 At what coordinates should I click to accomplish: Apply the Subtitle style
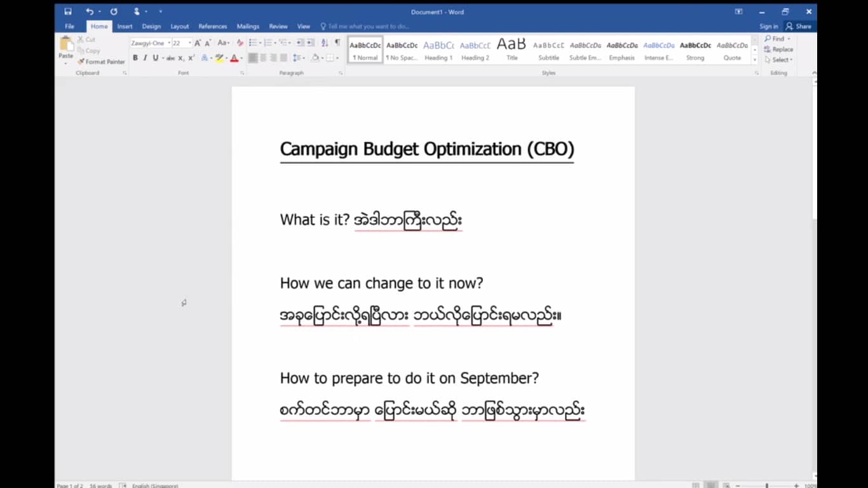[x=548, y=50]
